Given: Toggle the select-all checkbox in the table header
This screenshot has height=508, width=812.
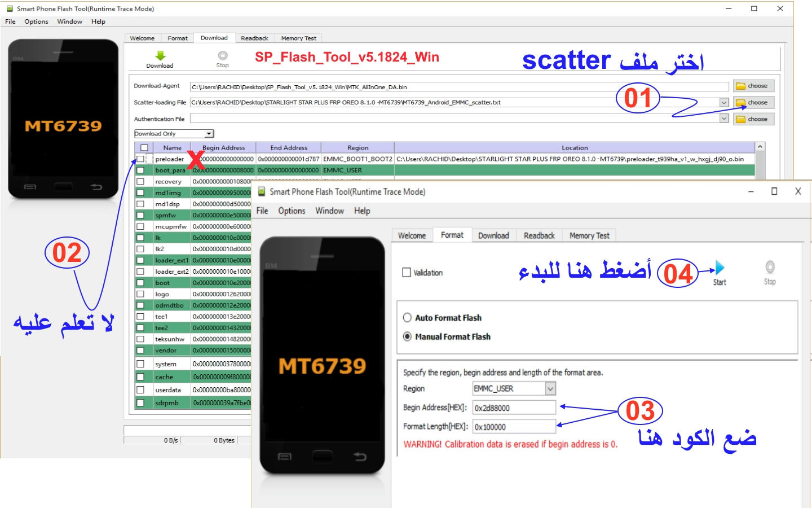Looking at the screenshot, I should click(x=144, y=148).
